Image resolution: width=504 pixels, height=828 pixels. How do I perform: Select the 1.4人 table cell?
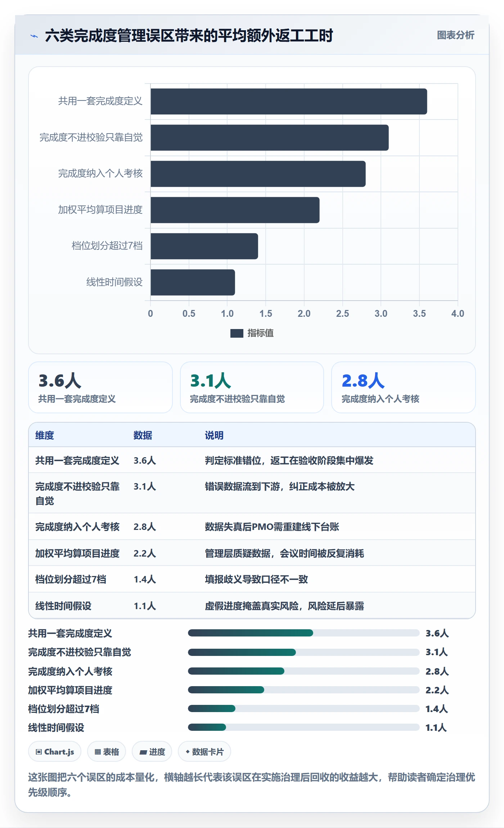[x=145, y=579]
